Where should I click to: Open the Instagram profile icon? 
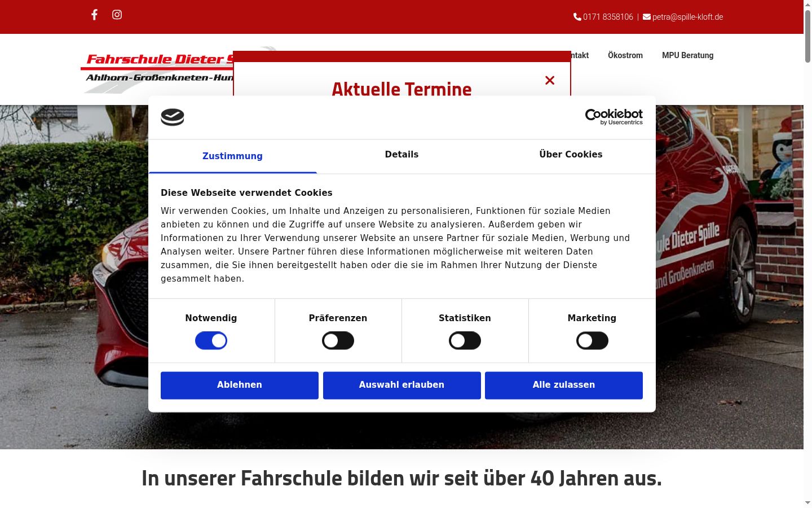(117, 15)
